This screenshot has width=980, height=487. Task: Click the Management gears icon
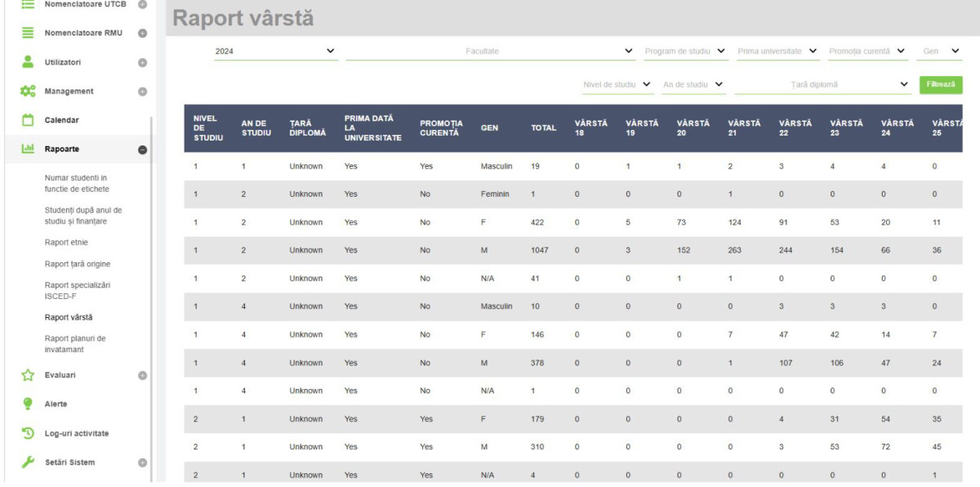(x=28, y=91)
